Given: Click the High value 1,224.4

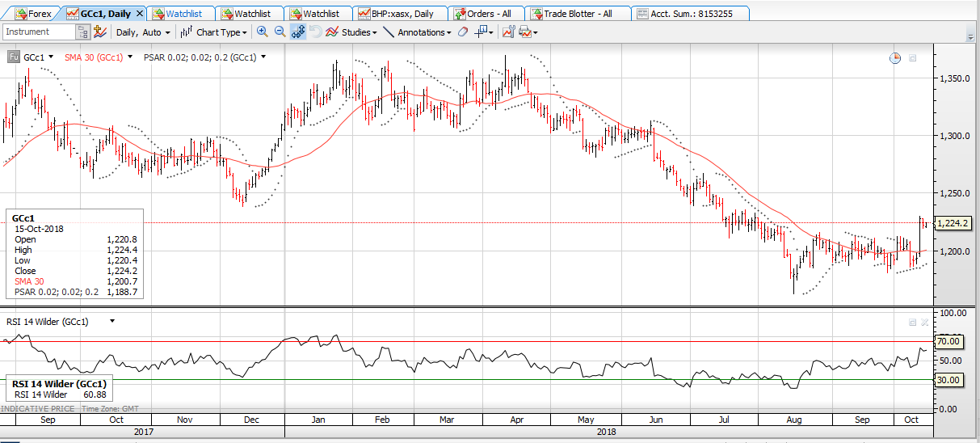Looking at the screenshot, I should [x=121, y=250].
